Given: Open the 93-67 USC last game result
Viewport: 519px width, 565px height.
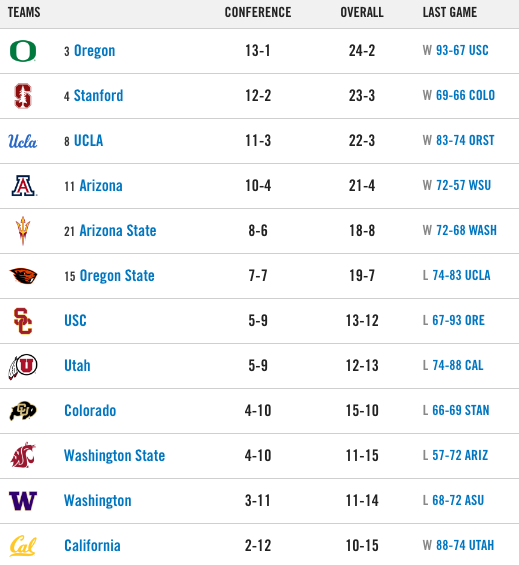Looking at the screenshot, I should (x=462, y=50).
